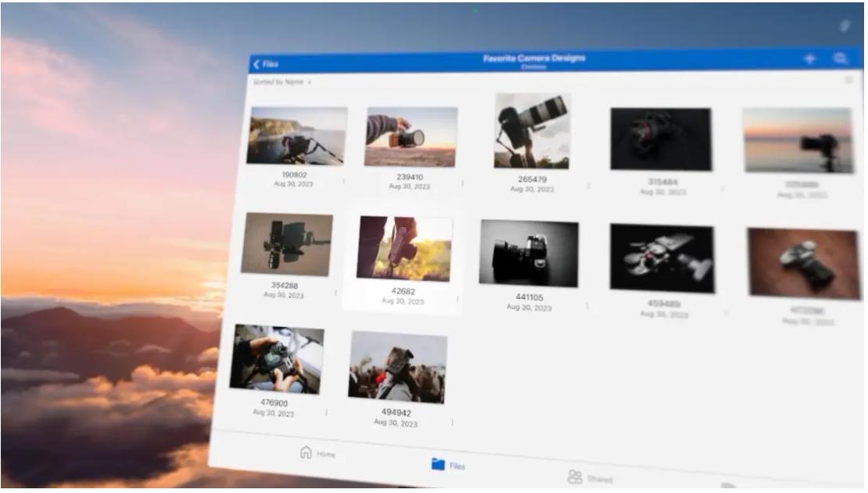Toggle the view layout icon below search
Image resolution: width=868 pixels, height=493 pixels.
click(848, 81)
